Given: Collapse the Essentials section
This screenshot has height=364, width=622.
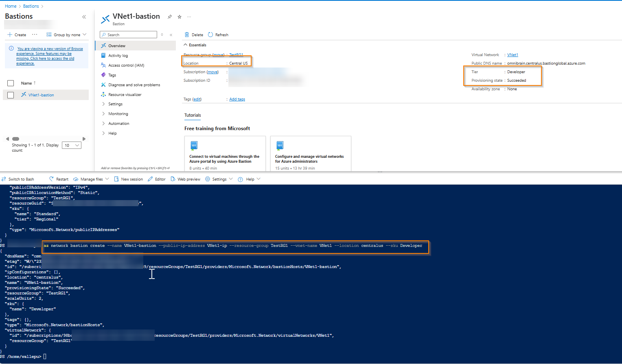Looking at the screenshot, I should 195,45.
